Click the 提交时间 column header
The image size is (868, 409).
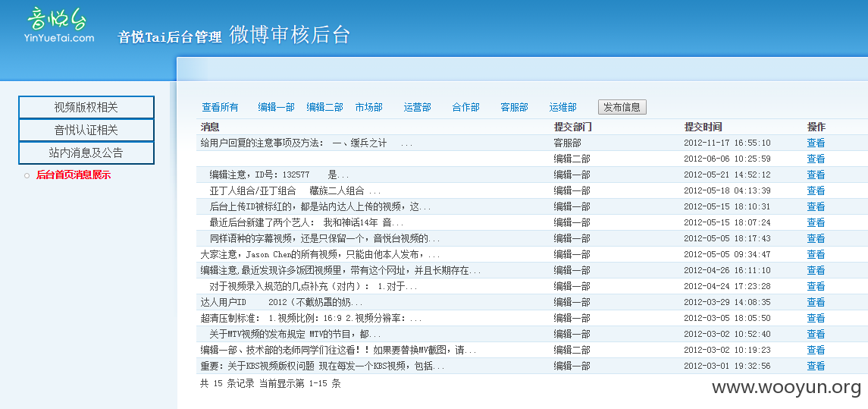pos(703,127)
